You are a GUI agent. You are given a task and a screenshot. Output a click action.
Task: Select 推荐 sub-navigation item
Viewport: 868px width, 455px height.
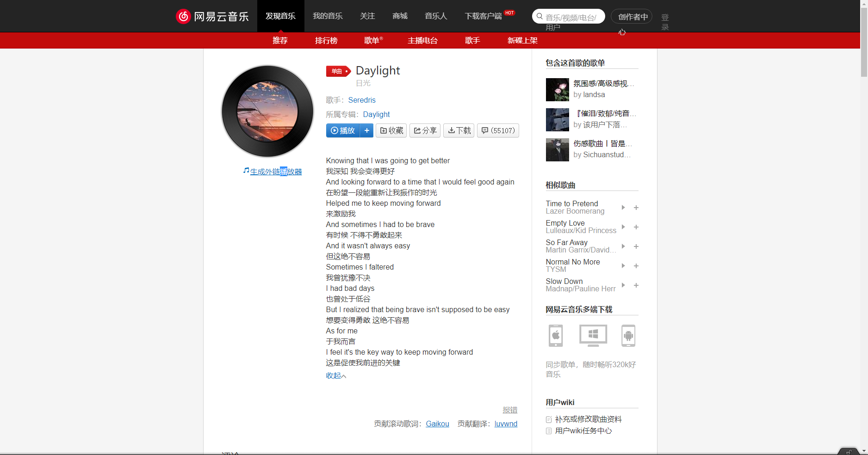click(x=280, y=41)
